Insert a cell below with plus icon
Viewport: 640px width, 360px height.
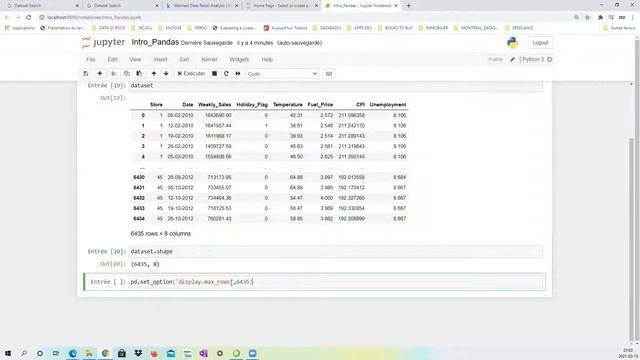click(100, 73)
